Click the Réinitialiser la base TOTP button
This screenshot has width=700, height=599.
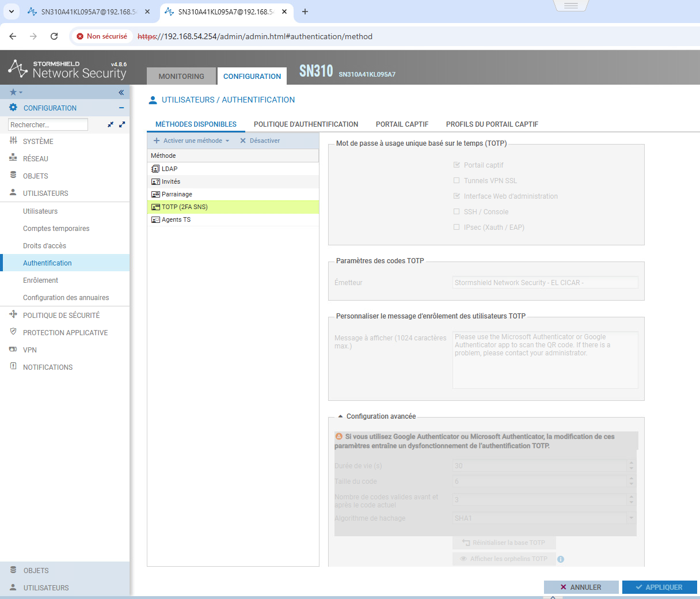504,542
